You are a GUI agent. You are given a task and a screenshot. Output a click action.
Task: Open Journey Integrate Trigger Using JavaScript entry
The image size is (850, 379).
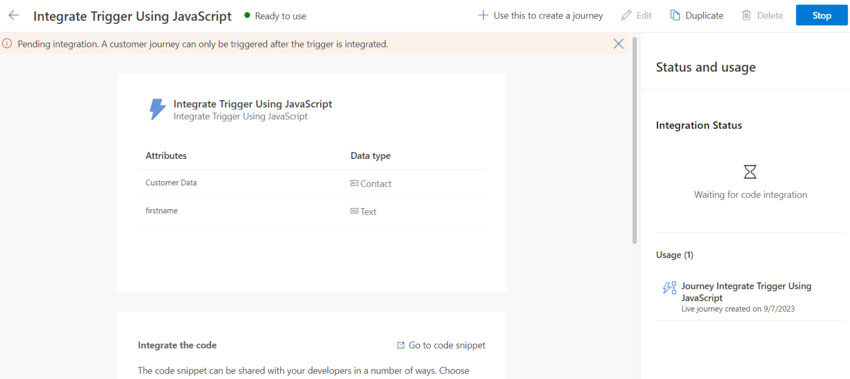tap(746, 292)
